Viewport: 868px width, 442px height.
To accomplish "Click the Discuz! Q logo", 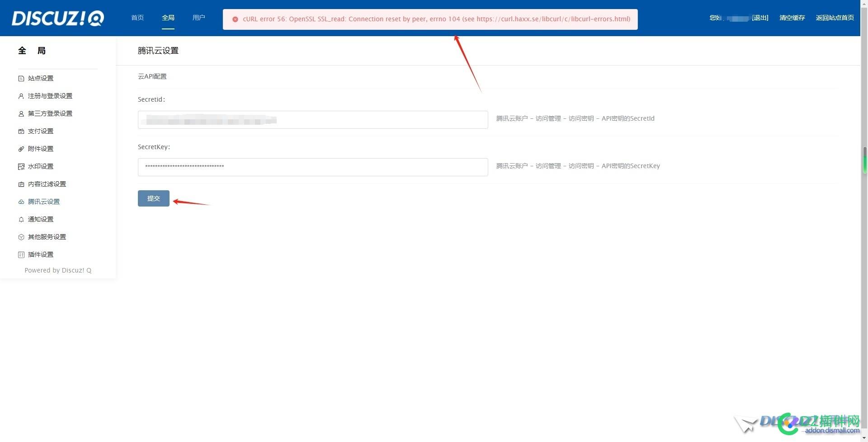I will tap(58, 18).
